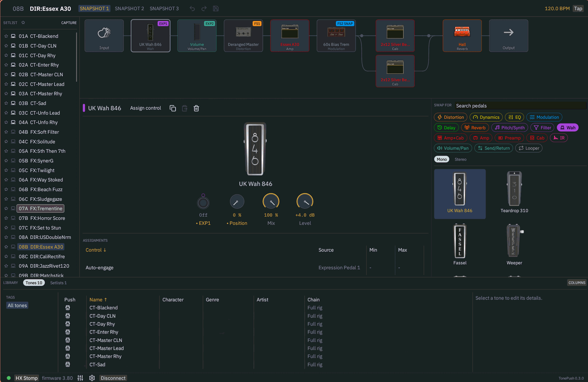Viewport: 588px width, 382px height.
Task: Toggle Stereo pedal filter
Action: click(x=460, y=159)
